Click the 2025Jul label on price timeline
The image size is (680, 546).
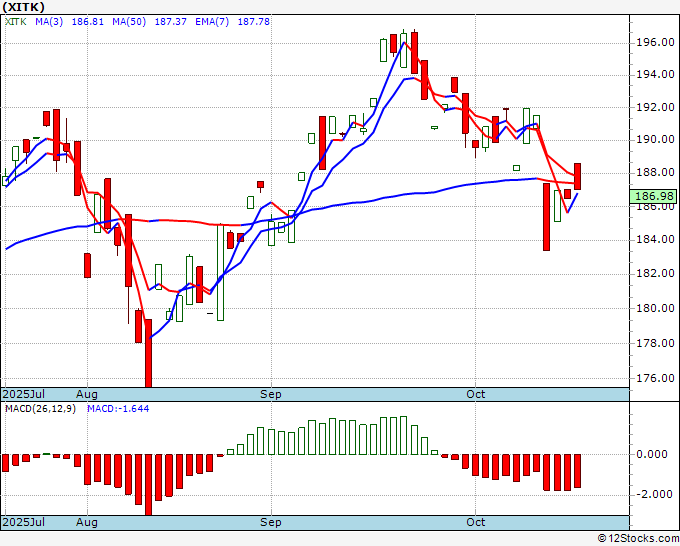[24, 394]
